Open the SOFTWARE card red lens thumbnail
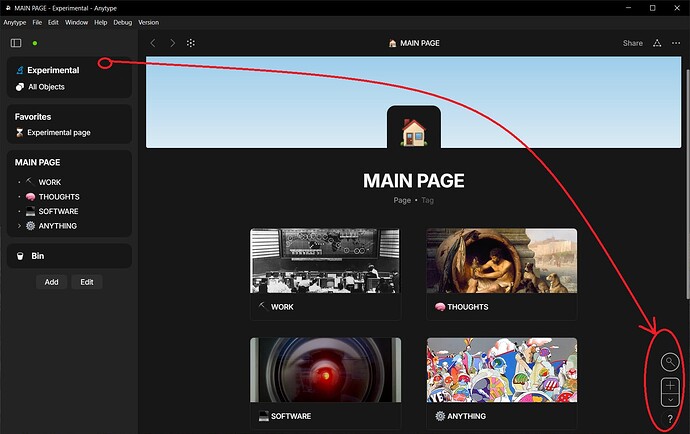The image size is (690, 434). (325, 370)
